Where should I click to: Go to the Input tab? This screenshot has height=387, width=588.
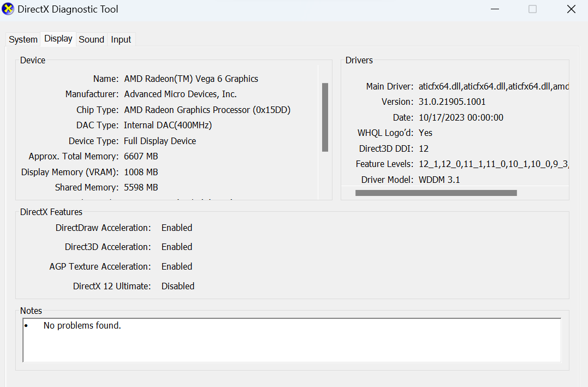(121, 39)
